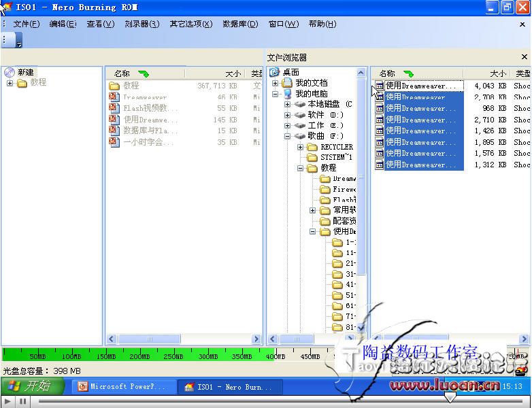Select the Flash folder in browser tree
Screen dimensions: 532x408
click(x=337, y=200)
